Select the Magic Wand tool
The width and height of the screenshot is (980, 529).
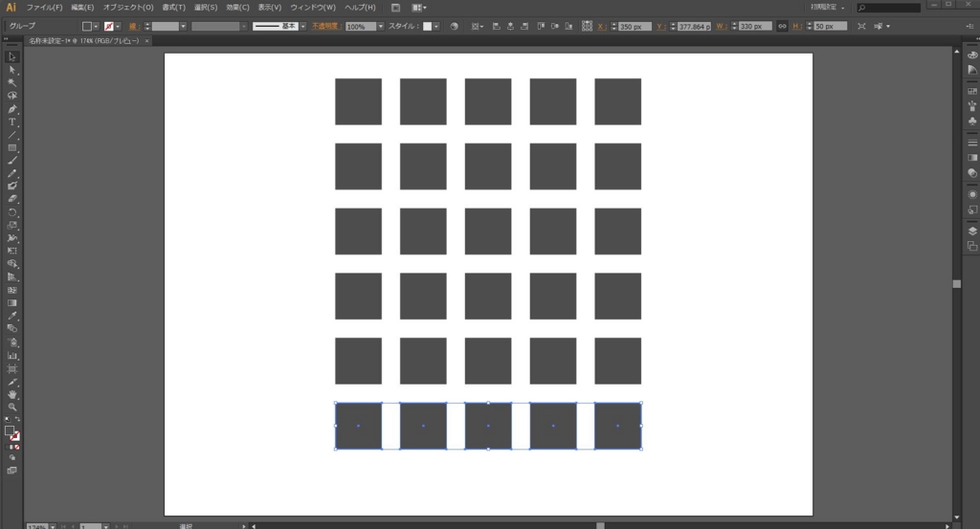11,82
